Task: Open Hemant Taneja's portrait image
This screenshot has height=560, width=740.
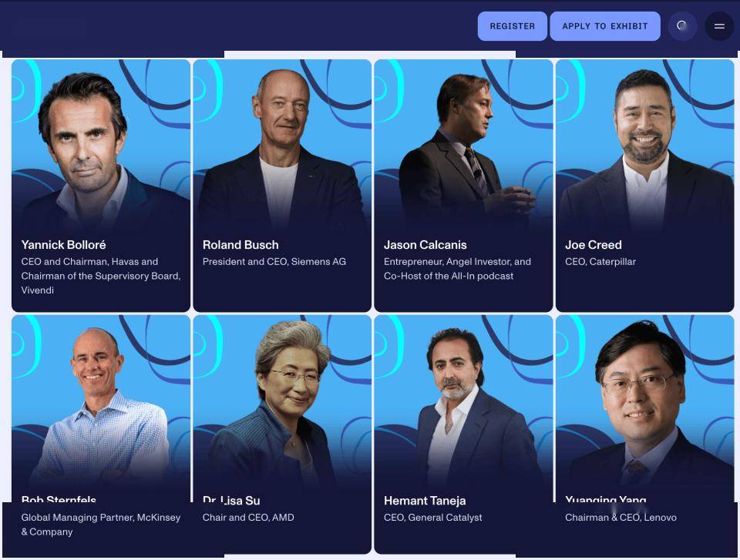Action: 463,401
